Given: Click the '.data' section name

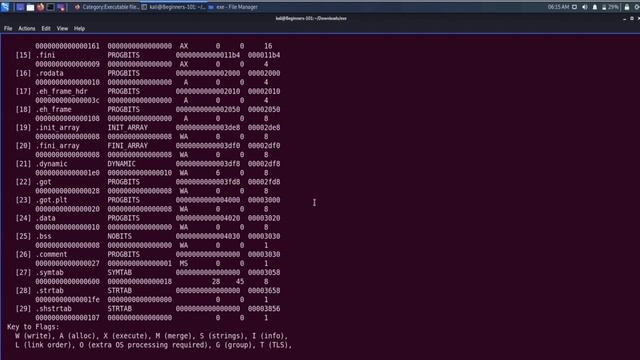Looking at the screenshot, I should (x=45, y=218).
